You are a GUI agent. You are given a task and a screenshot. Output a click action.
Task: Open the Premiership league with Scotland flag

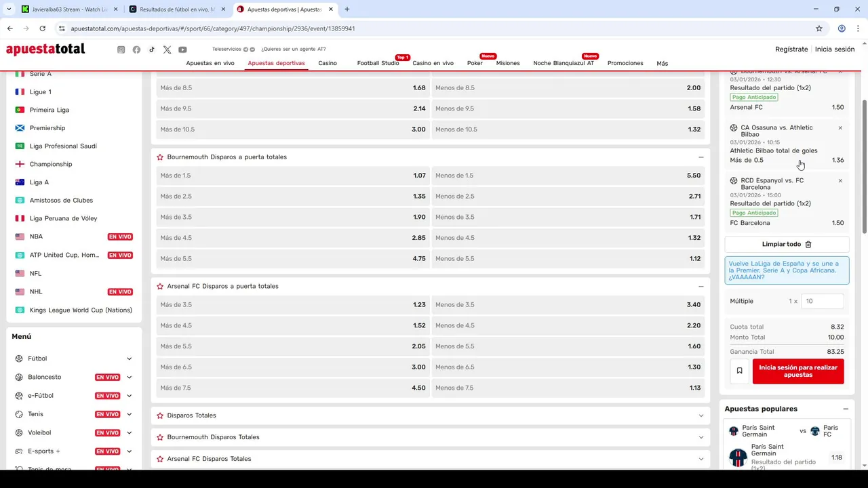tap(47, 128)
